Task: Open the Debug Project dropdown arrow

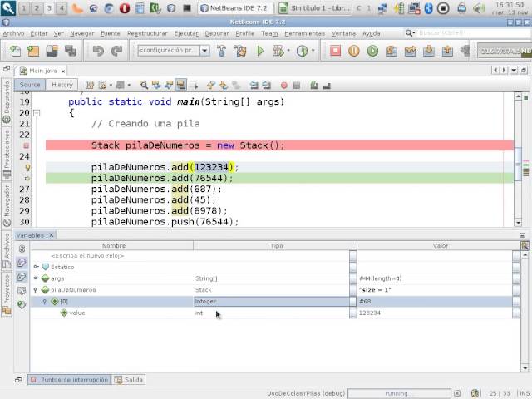Action: (x=288, y=51)
